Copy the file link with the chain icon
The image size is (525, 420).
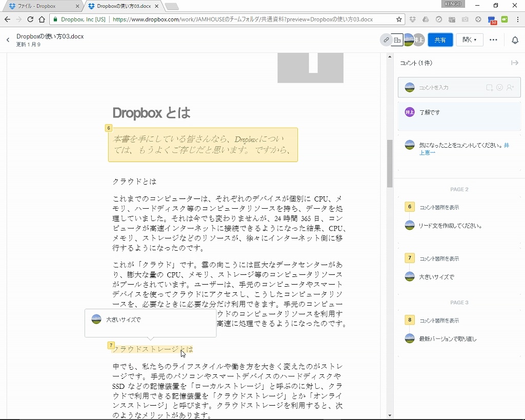(386, 40)
